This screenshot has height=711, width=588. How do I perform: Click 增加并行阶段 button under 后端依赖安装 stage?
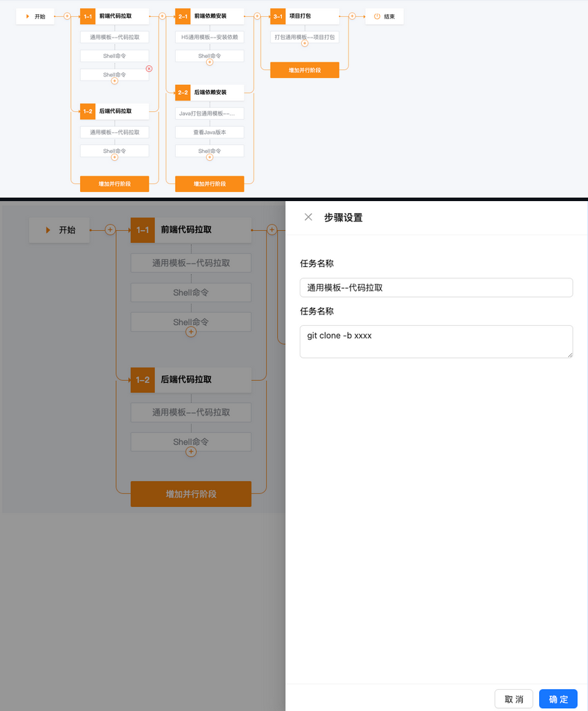210,184
